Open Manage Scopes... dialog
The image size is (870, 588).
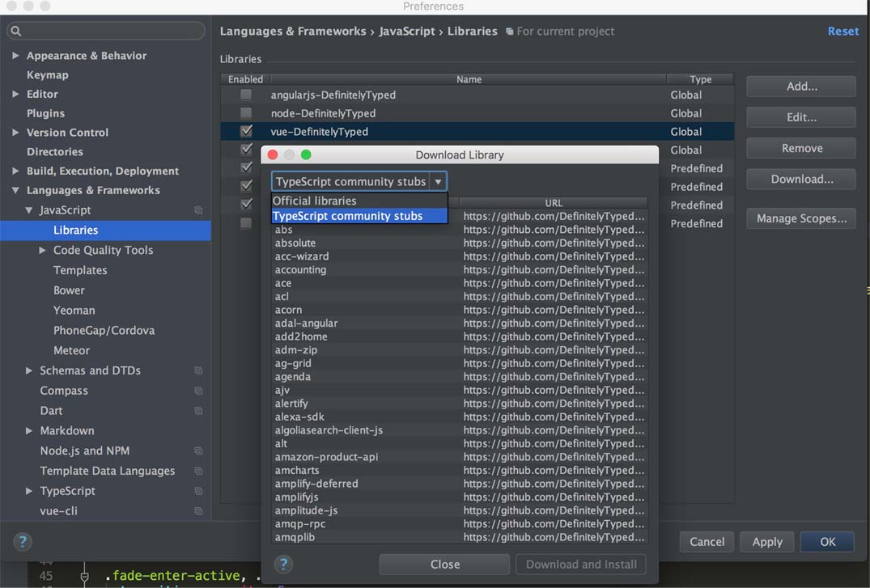point(801,218)
